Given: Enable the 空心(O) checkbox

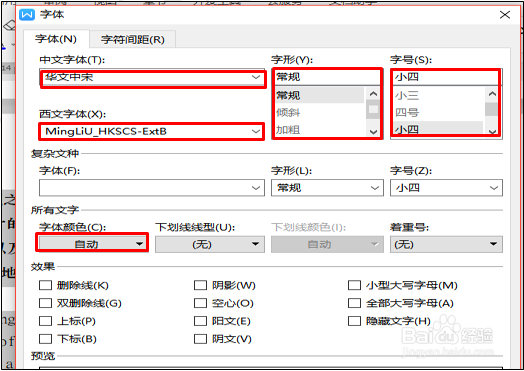Looking at the screenshot, I should pos(201,303).
